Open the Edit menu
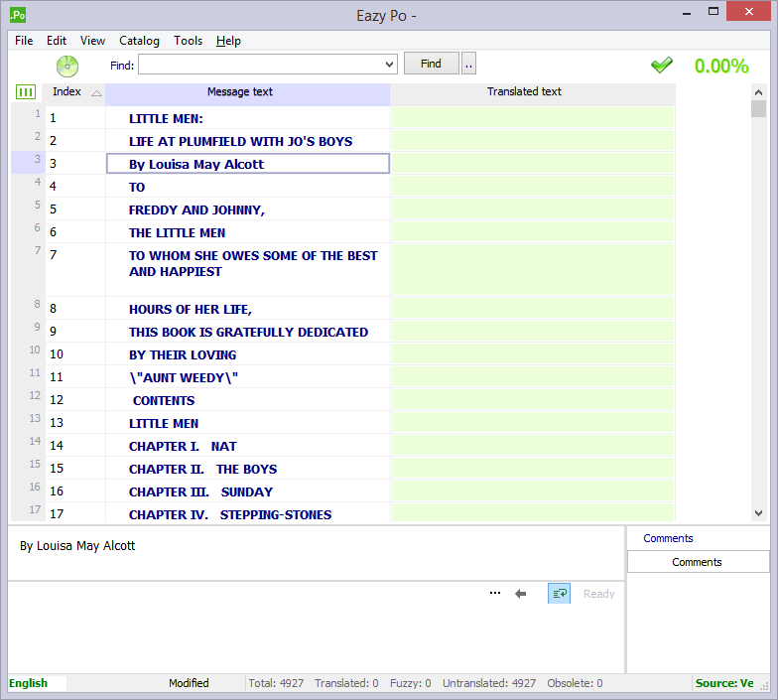Image resolution: width=778 pixels, height=700 pixels. pyautogui.click(x=57, y=41)
